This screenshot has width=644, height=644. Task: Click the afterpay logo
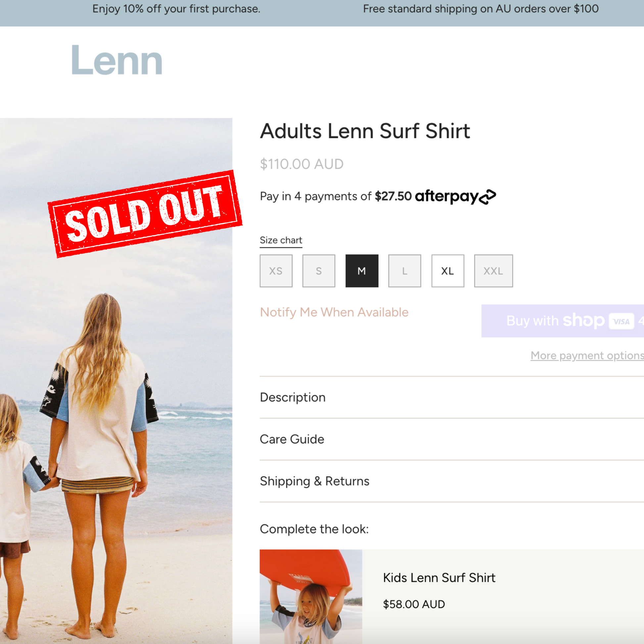(455, 196)
